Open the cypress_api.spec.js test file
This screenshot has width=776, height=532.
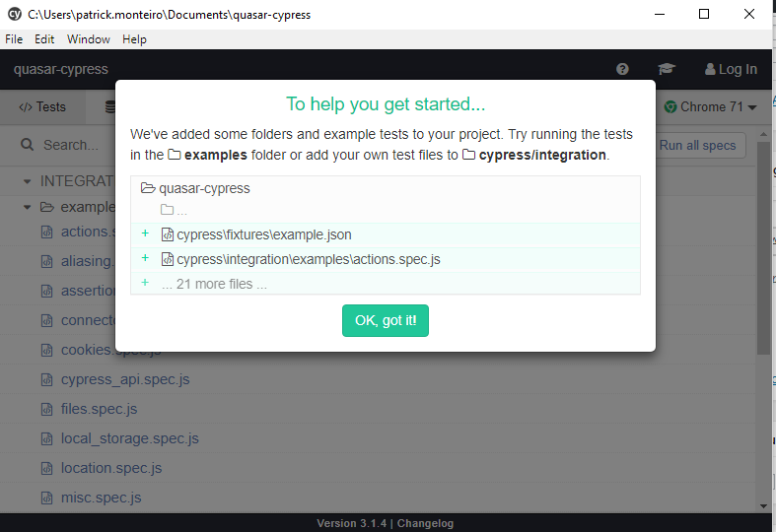point(125,379)
